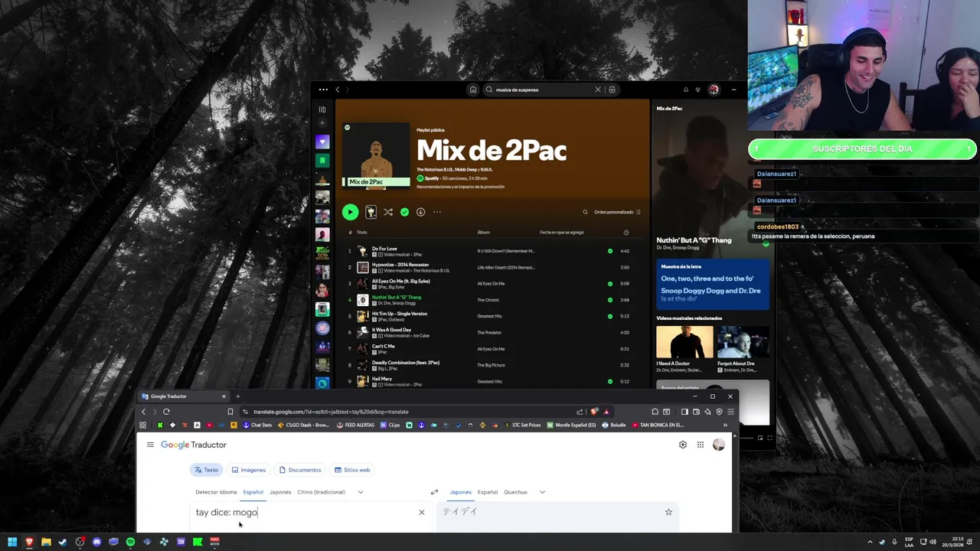
Task: Swap source and target languages
Action: pos(434,492)
